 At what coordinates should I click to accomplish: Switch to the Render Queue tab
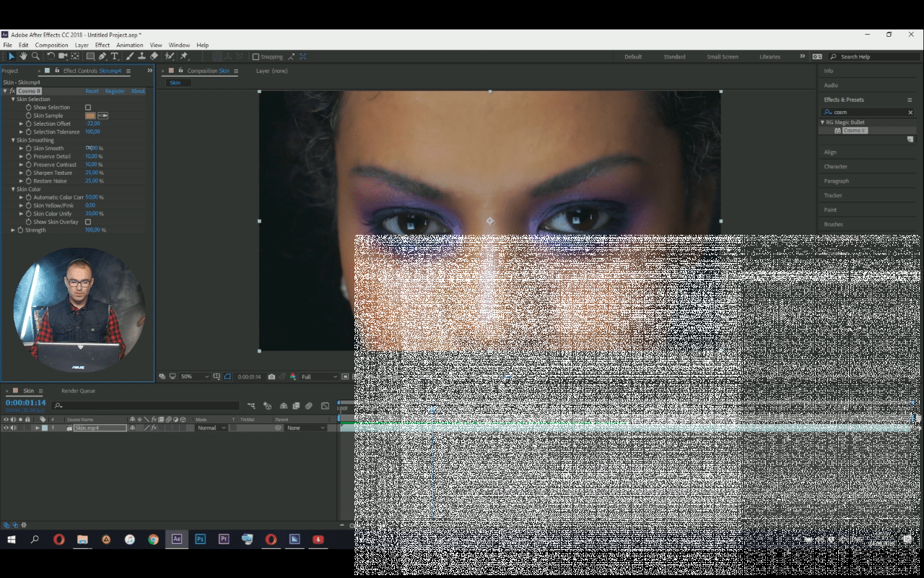78,391
